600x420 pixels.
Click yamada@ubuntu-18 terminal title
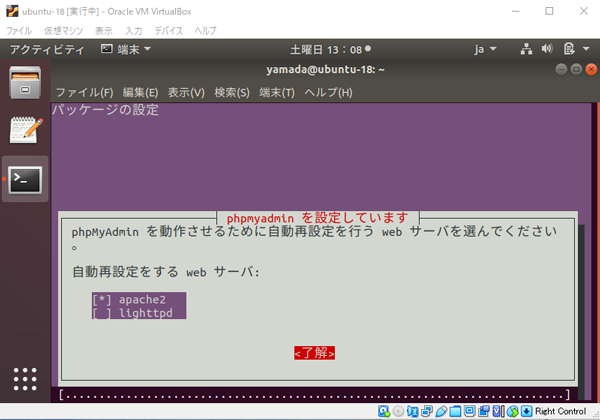click(x=325, y=70)
